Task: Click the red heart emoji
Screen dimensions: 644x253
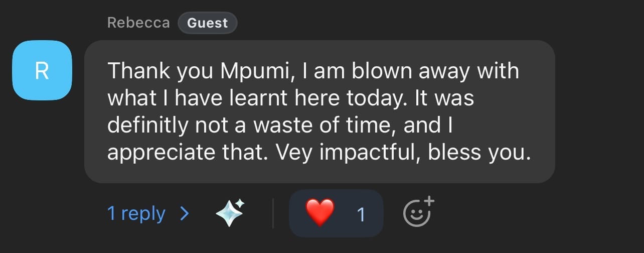Action: [319, 213]
